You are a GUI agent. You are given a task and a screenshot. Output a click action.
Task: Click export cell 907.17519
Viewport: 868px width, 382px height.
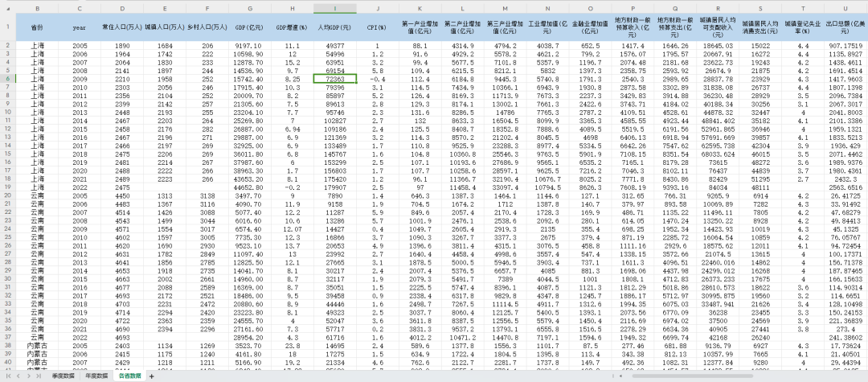[845, 45]
